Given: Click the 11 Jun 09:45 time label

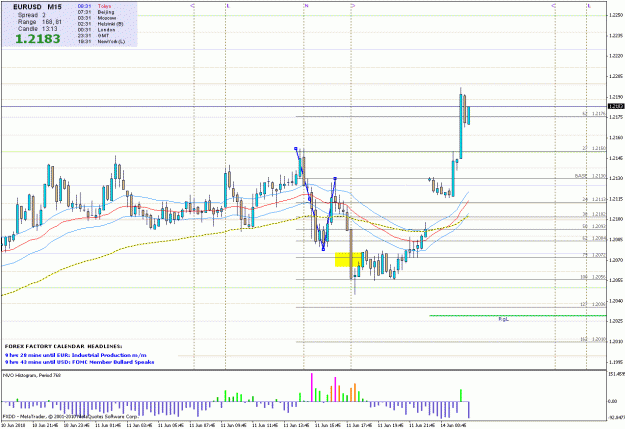Looking at the screenshot, I should pos(233,425).
